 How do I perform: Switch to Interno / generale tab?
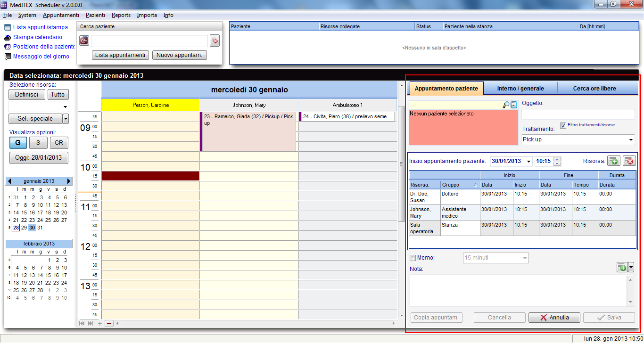tap(520, 89)
